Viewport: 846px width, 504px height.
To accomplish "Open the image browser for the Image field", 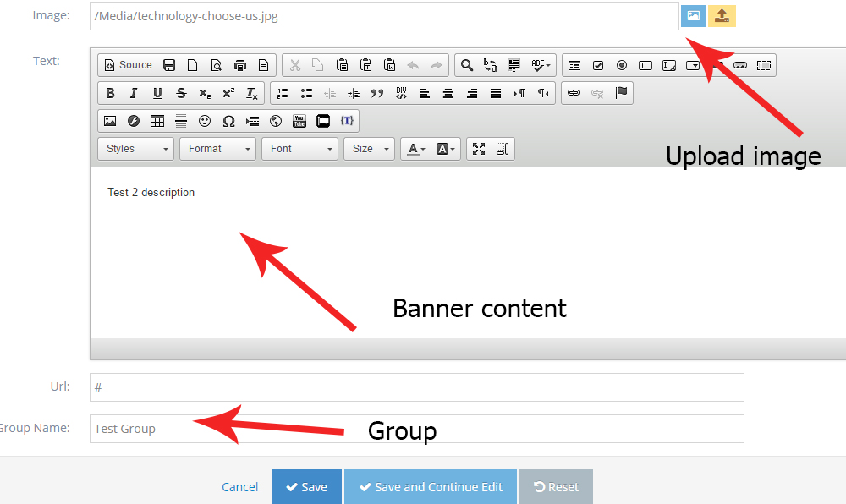I will point(693,15).
